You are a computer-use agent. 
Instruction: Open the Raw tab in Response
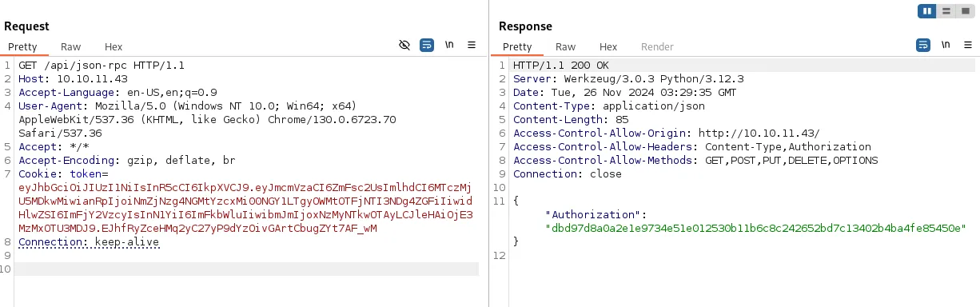(566, 47)
